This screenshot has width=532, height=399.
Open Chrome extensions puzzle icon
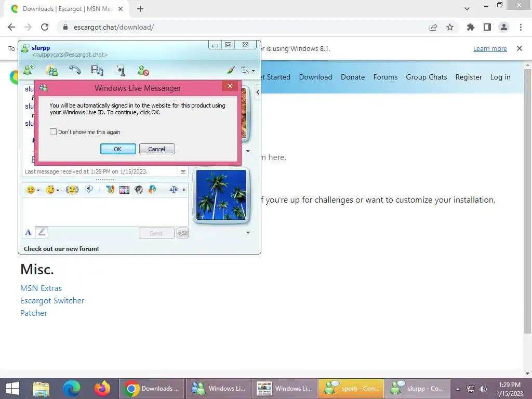coord(471,27)
